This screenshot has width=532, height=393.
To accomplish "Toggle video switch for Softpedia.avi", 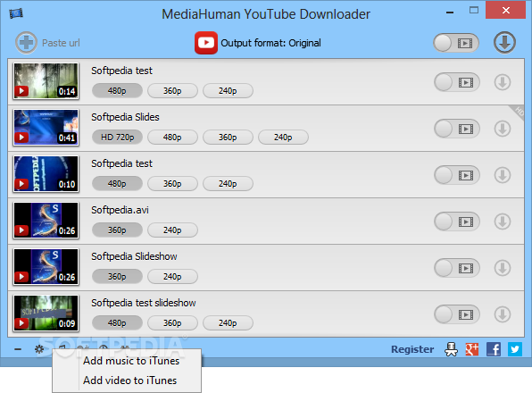I will click(x=457, y=222).
